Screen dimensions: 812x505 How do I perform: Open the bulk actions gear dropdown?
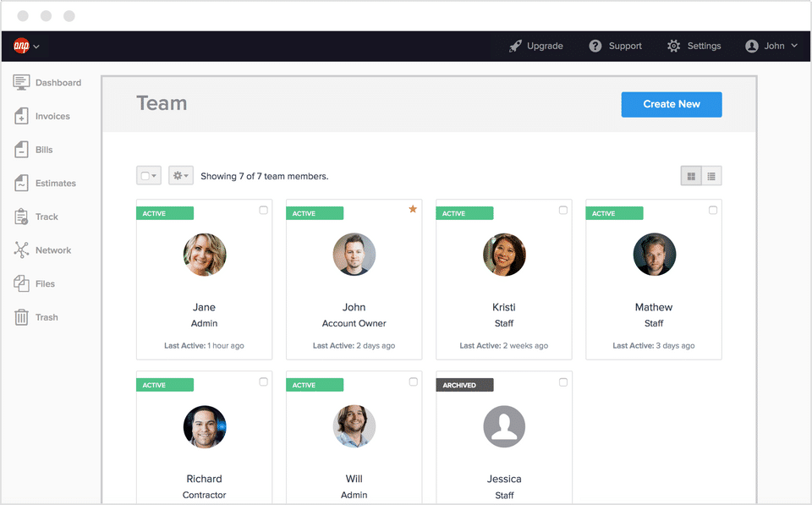181,176
